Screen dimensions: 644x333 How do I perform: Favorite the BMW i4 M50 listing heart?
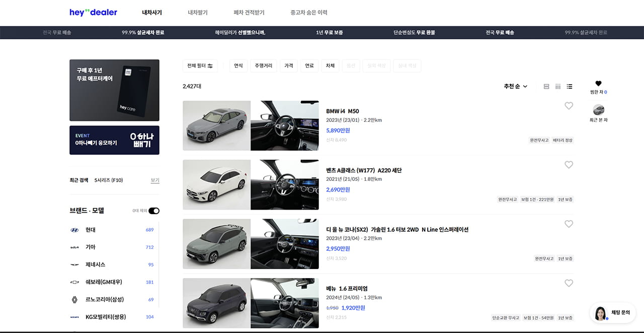[569, 106]
